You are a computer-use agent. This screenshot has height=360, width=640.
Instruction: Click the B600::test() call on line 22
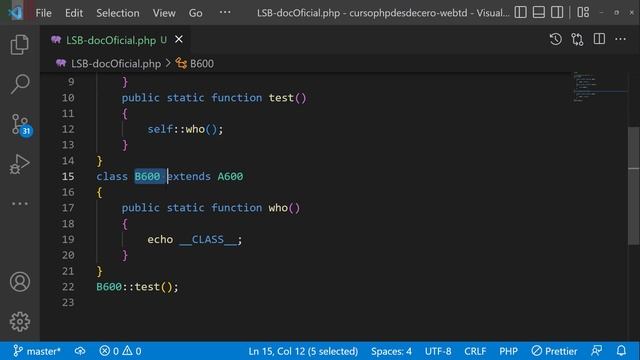[x=137, y=287]
